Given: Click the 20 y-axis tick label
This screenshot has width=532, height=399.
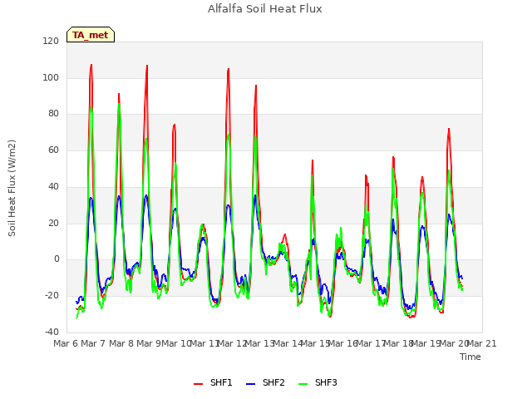Looking at the screenshot, I should pyautogui.click(x=53, y=224).
